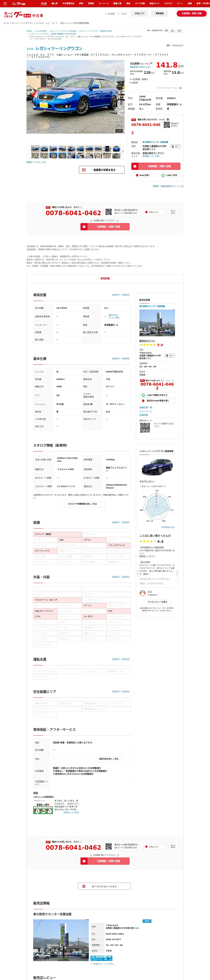Open the ヘルプ link
The image size is (210, 980).
click(x=123, y=13)
